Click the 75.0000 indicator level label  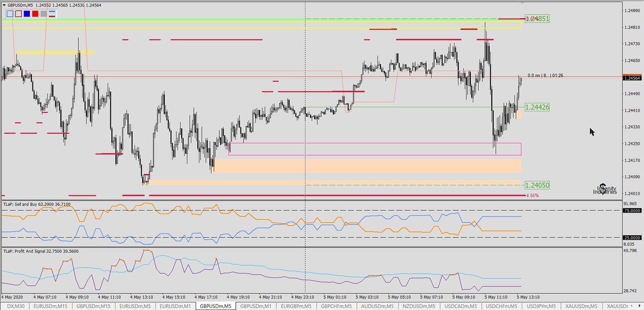coord(632,211)
